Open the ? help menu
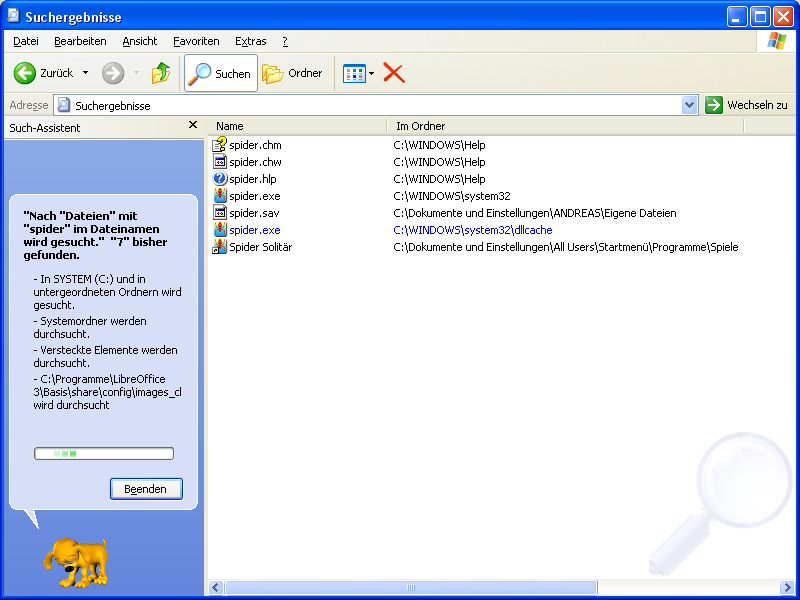Screen dimensions: 800x600 tap(285, 41)
